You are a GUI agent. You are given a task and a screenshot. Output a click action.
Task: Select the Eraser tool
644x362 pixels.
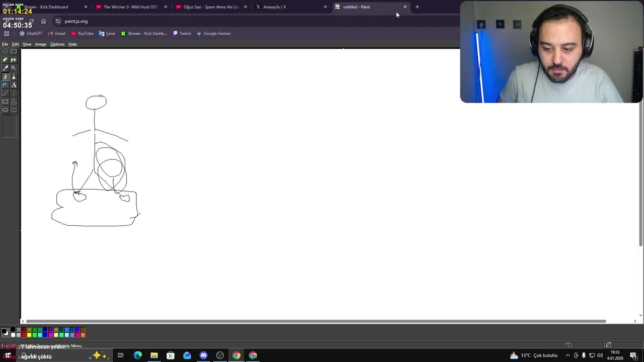[x=5, y=60]
